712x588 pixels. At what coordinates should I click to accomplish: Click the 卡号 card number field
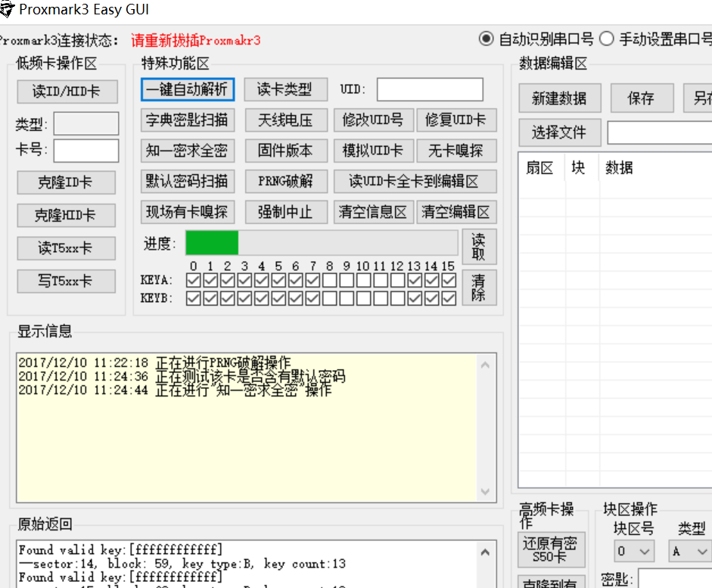(x=86, y=151)
